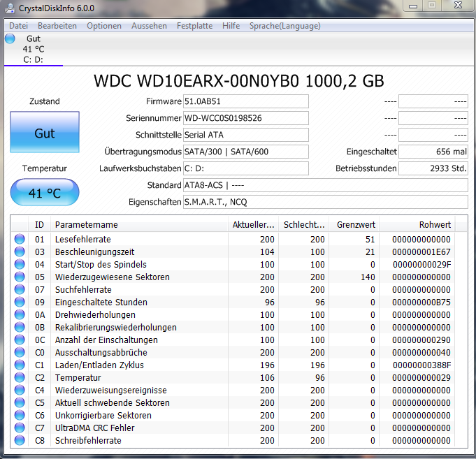Click status orb for Eingeschaltete Stunden
Viewport: 476px width, 459px height.
[x=20, y=302]
